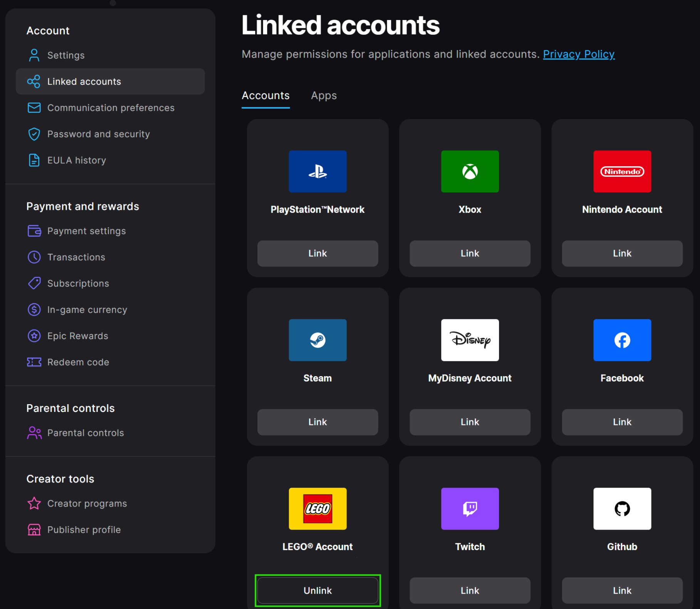Click the Facebook logo icon

[622, 340]
